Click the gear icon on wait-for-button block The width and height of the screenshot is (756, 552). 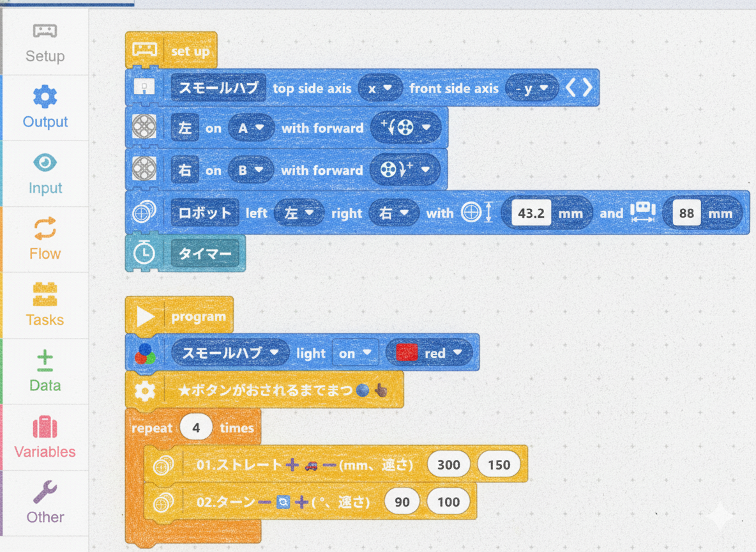pyautogui.click(x=145, y=390)
